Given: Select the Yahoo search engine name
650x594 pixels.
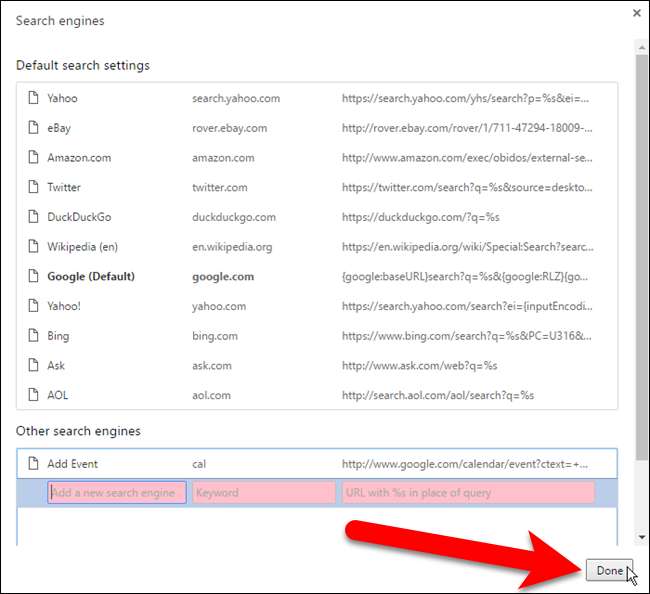Looking at the screenshot, I should [62, 98].
